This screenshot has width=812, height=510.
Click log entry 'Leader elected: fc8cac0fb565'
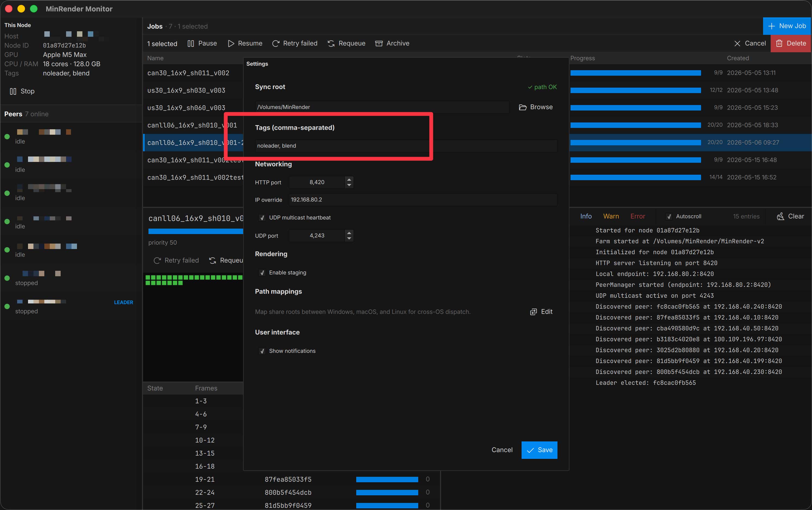coord(646,383)
